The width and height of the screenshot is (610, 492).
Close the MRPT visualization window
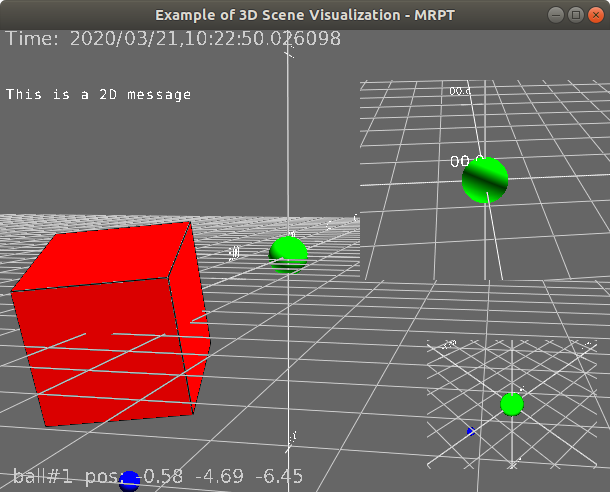tap(597, 14)
